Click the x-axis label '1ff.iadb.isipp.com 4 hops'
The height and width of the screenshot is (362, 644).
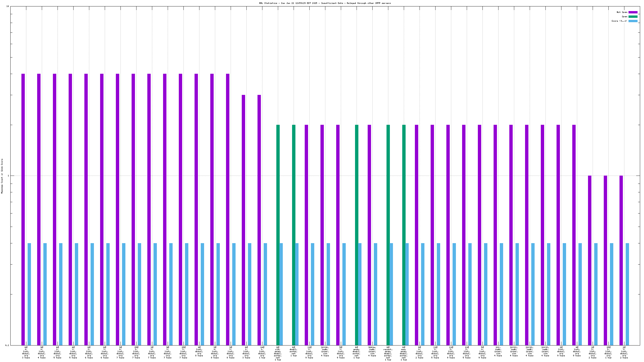(498, 351)
